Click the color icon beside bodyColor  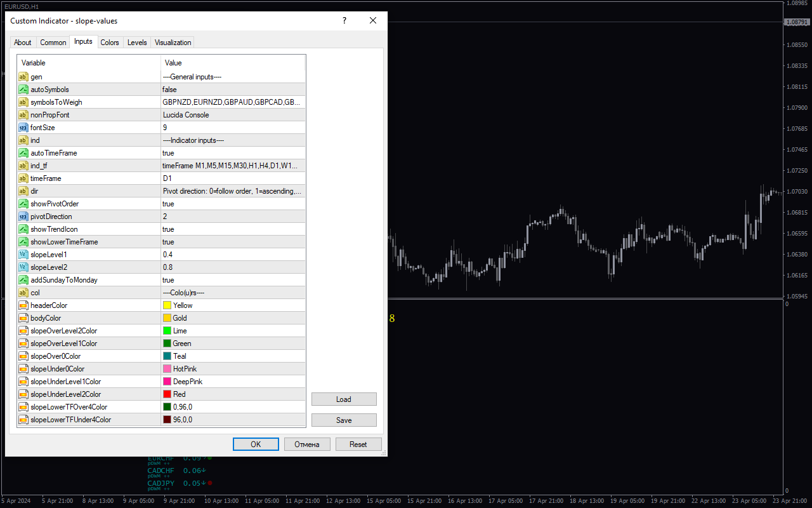[23, 318]
